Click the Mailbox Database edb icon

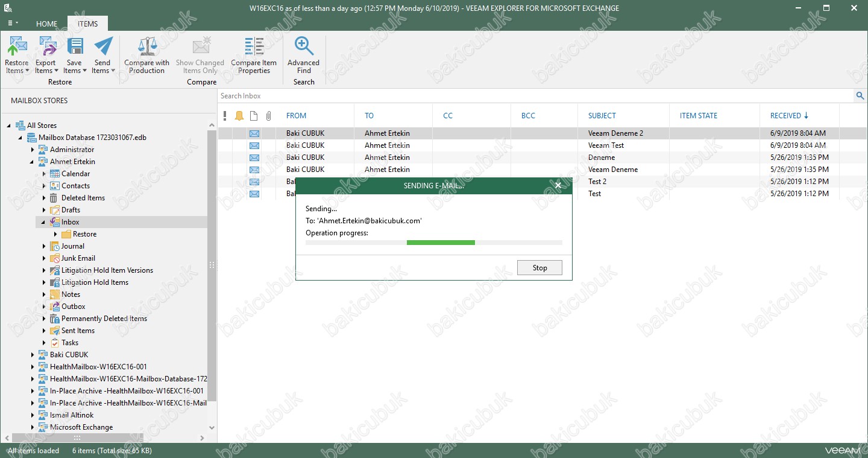32,138
